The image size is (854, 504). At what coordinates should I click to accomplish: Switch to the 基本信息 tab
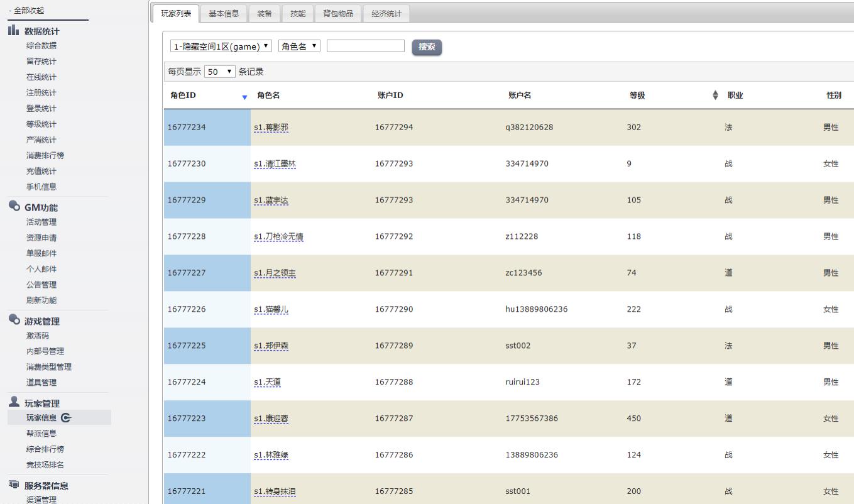tap(224, 14)
